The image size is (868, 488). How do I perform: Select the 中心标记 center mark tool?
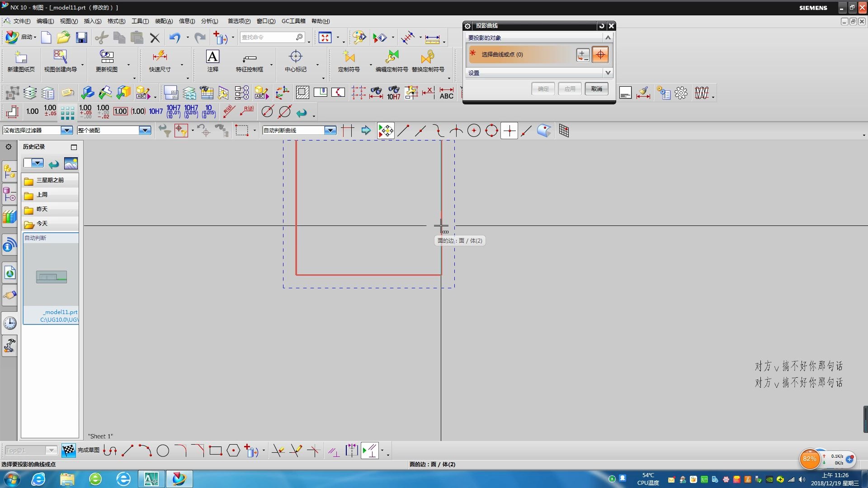(x=296, y=61)
